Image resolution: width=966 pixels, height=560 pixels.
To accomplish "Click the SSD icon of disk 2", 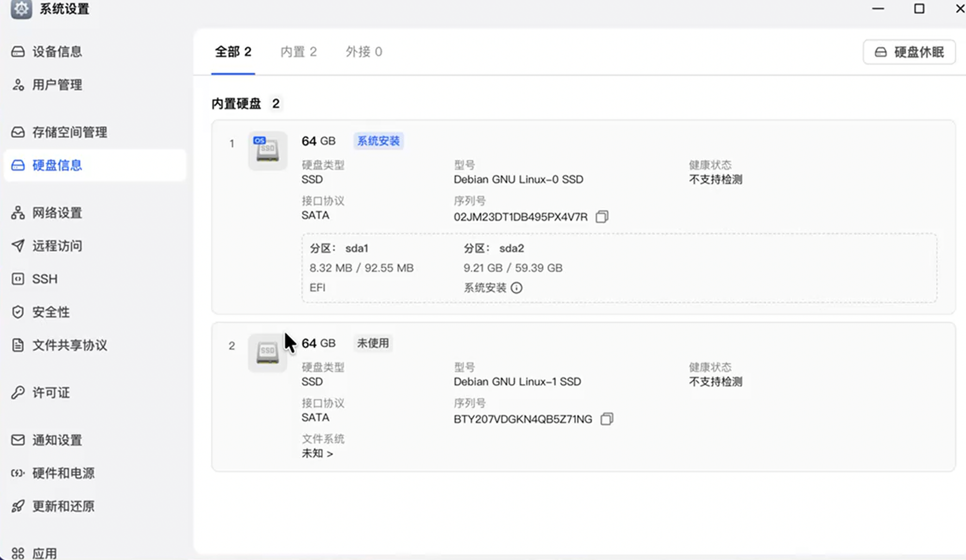I will click(267, 353).
